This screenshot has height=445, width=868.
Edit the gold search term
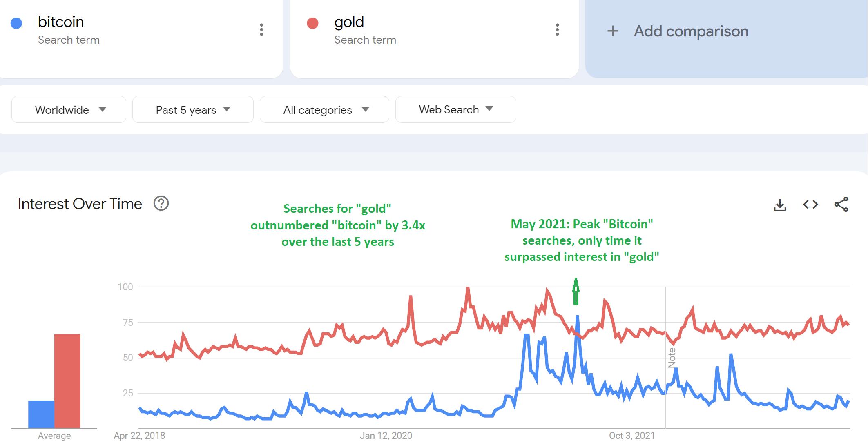(x=349, y=22)
